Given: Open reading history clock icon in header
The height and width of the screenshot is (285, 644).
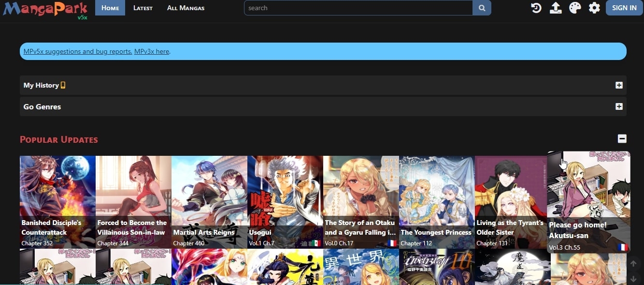Looking at the screenshot, I should [536, 8].
